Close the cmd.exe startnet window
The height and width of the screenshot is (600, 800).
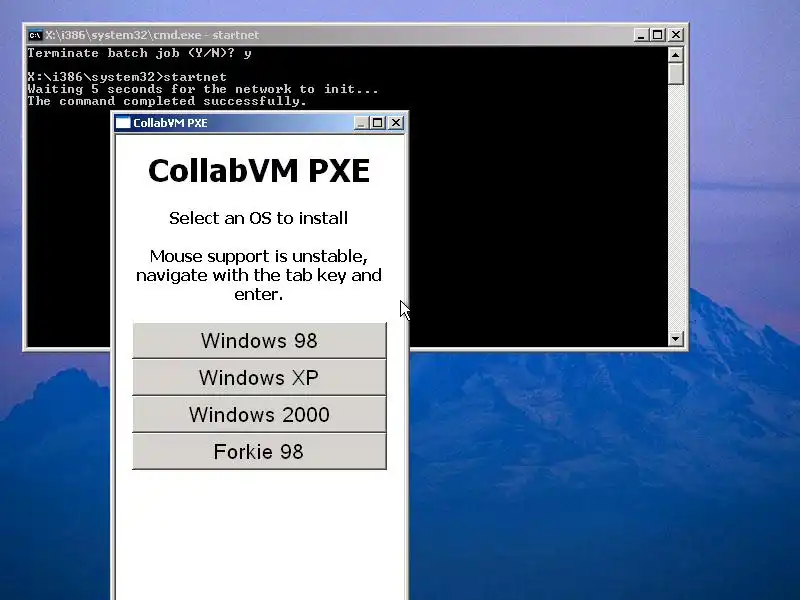point(676,35)
